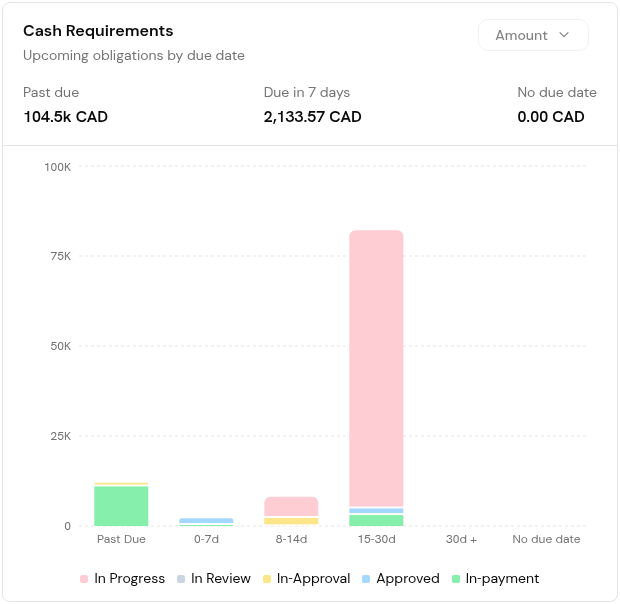Screen dimensions: 620x604
Task: Click the No due date axis label
Action: 546,539
